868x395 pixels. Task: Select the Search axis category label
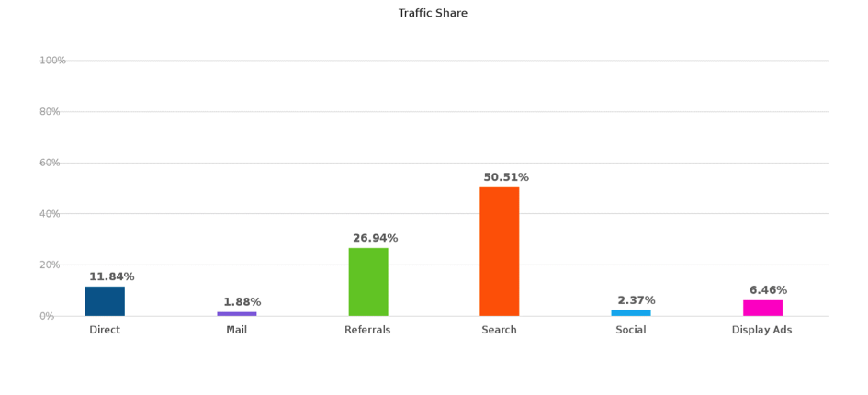499,330
